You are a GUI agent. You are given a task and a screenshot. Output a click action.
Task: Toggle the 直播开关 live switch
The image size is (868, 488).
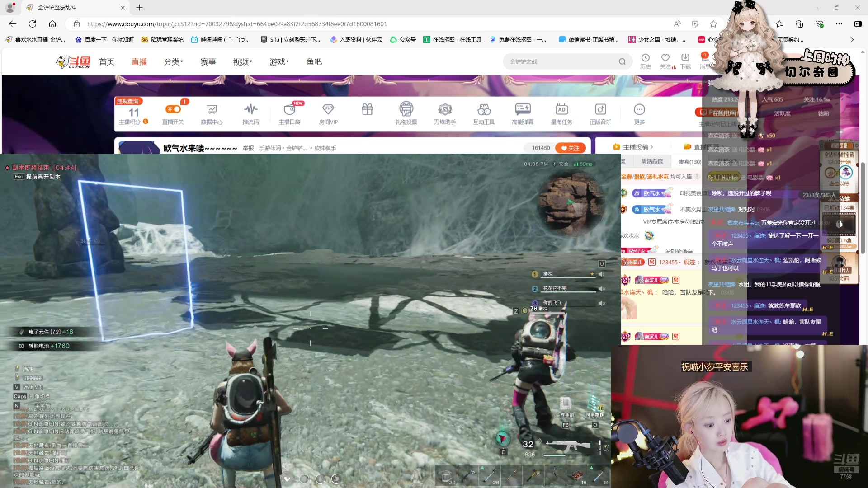click(x=173, y=109)
